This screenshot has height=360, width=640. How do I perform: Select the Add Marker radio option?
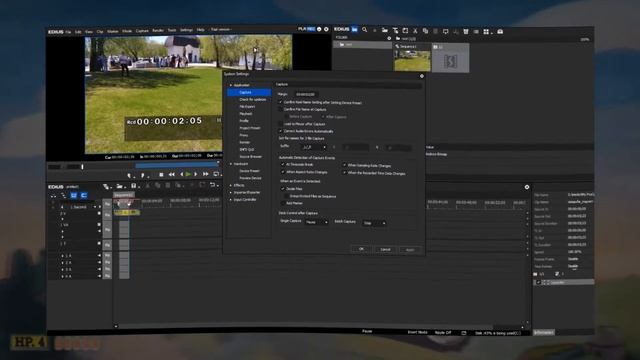(283, 203)
